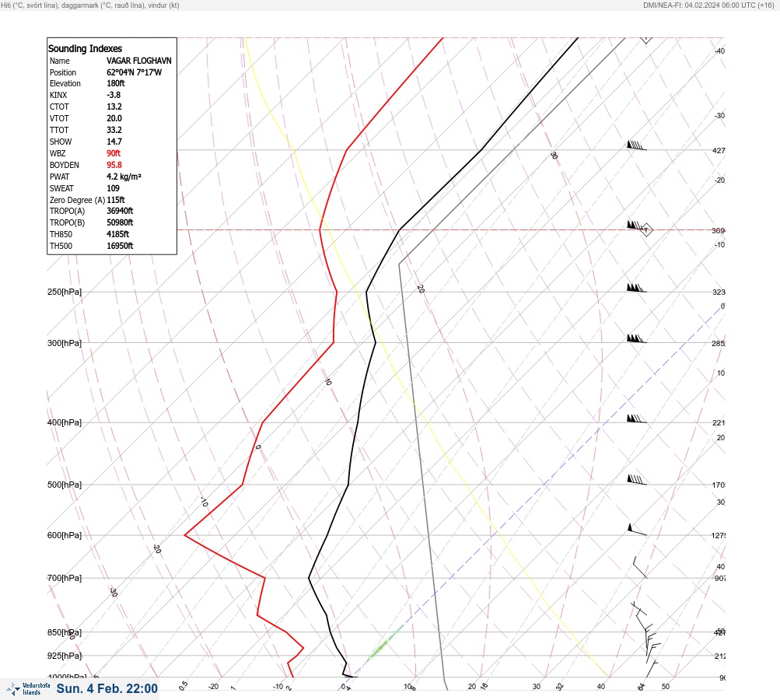This screenshot has width=780, height=700.
Task: Click the Zero Degree (A) value 115ft
Action: pyautogui.click(x=116, y=200)
